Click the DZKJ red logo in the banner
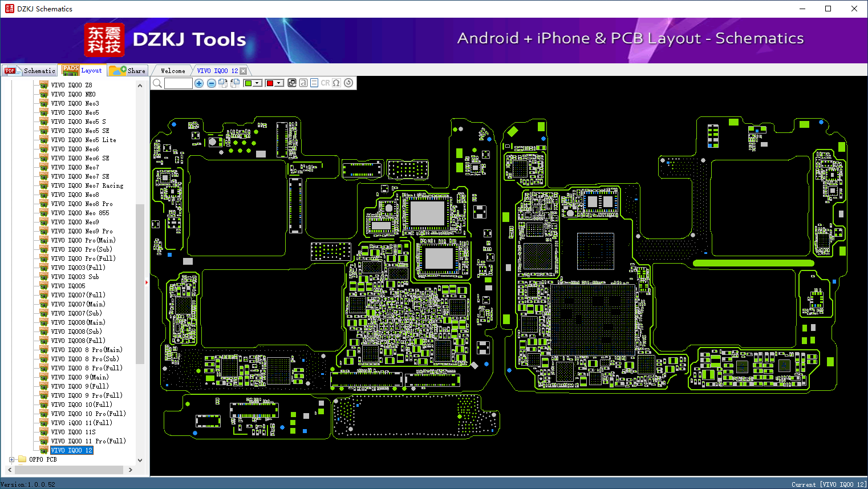 click(104, 40)
